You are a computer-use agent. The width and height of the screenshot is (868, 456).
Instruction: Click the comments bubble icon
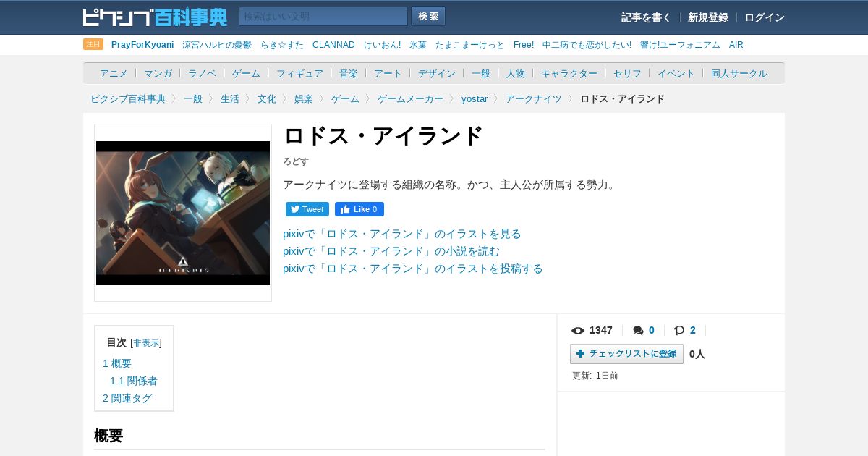[x=638, y=331]
